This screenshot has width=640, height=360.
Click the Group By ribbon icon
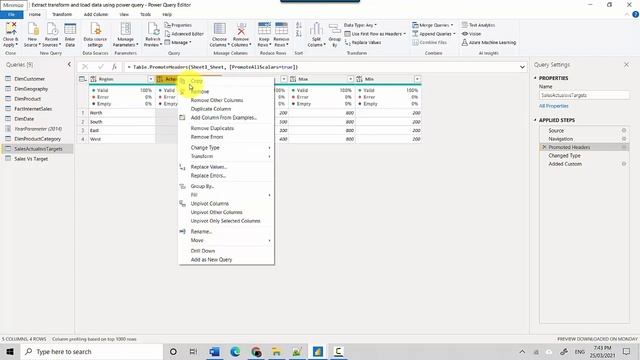pos(334,34)
